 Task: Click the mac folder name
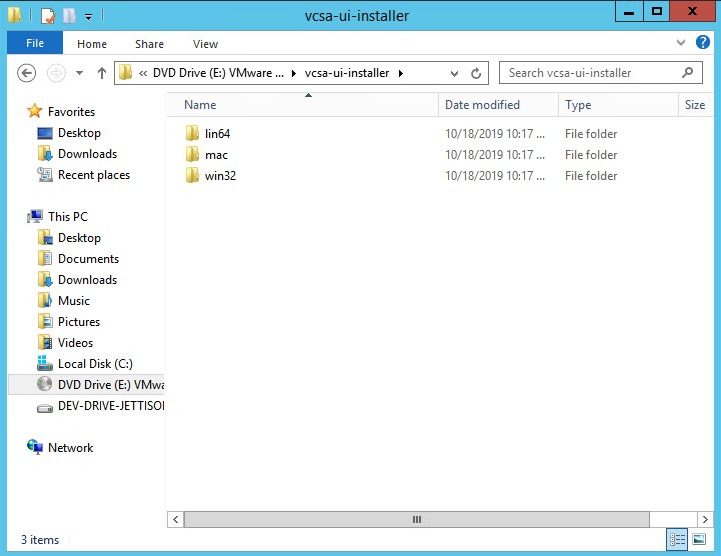coord(216,155)
